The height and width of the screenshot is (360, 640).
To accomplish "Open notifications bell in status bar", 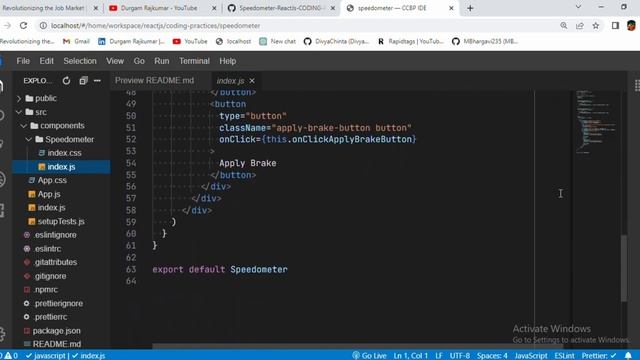I will click(x=628, y=356).
